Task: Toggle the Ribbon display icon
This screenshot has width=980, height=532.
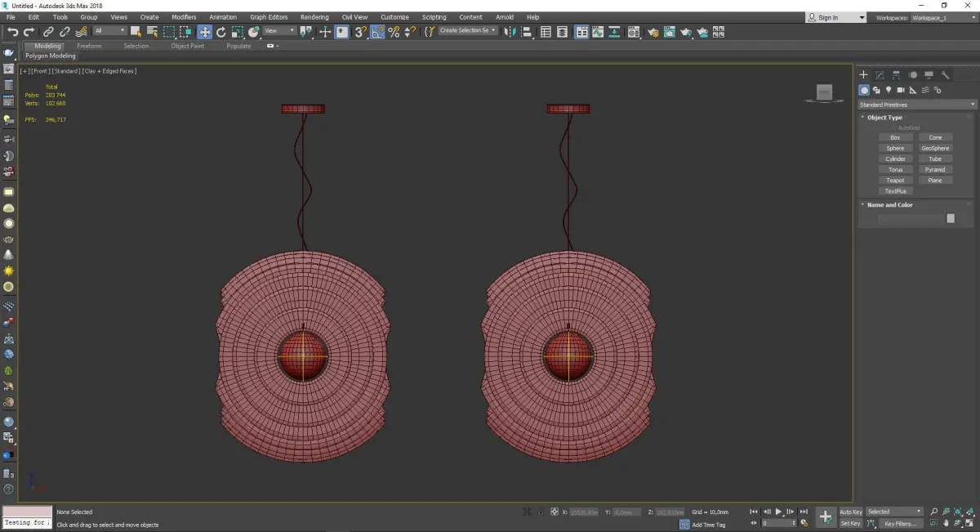Action: click(x=582, y=32)
